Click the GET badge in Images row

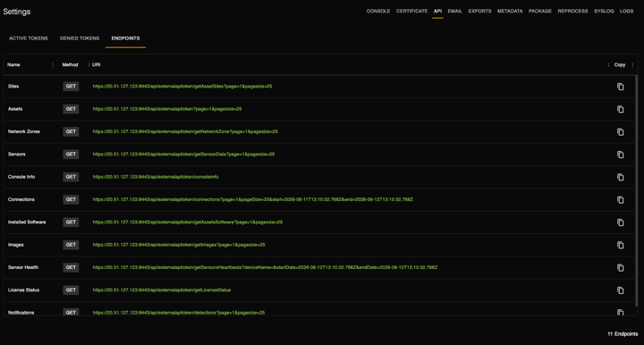71,245
